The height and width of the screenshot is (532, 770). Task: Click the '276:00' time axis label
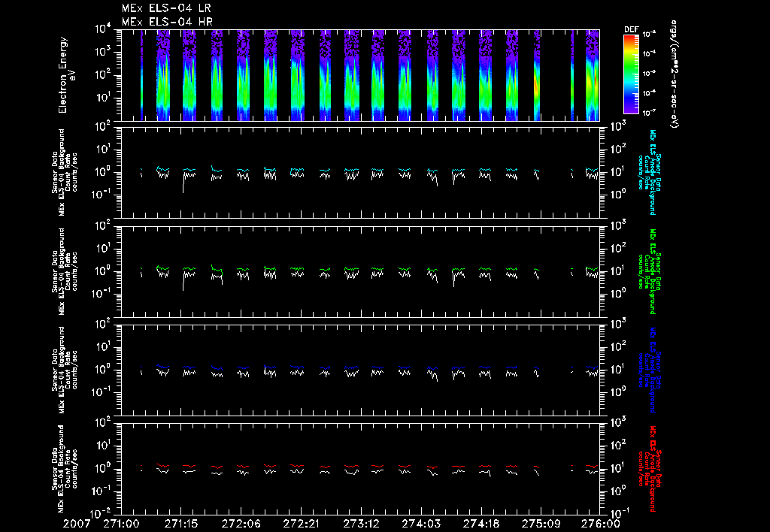click(601, 524)
